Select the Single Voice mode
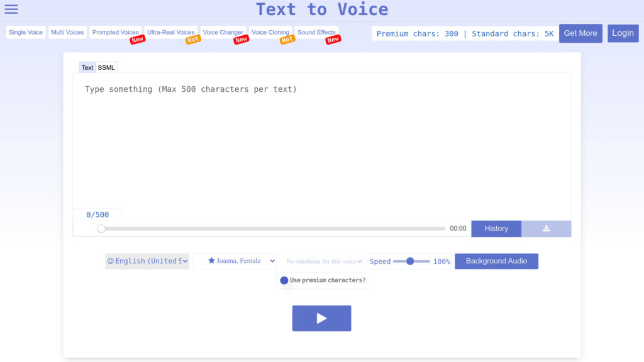Viewport: 644px width, 362px height. tap(25, 32)
